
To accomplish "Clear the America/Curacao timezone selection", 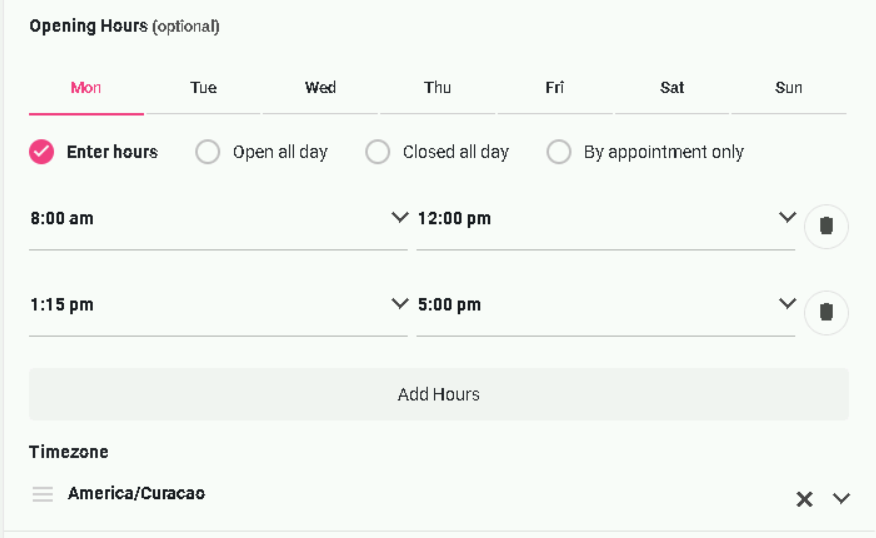I will (x=804, y=499).
